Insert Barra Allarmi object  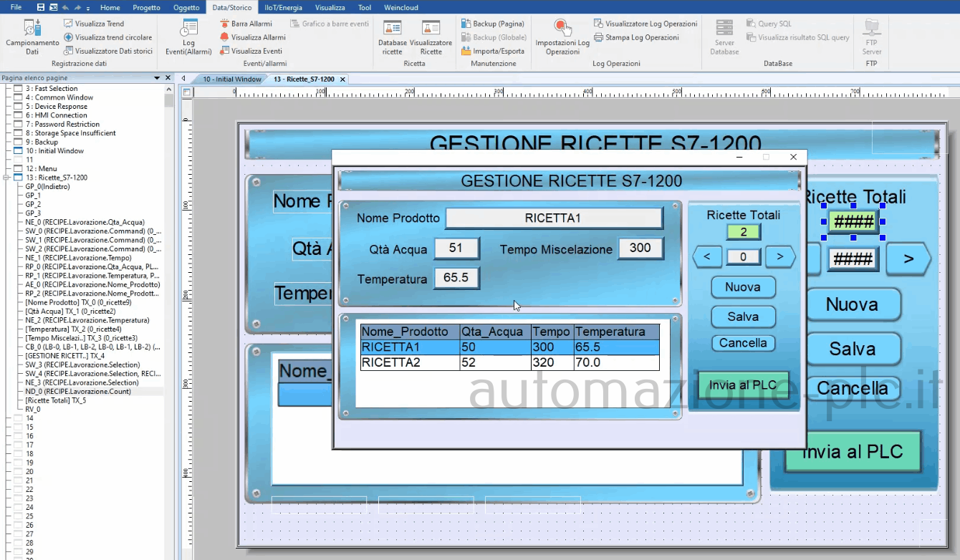[246, 24]
